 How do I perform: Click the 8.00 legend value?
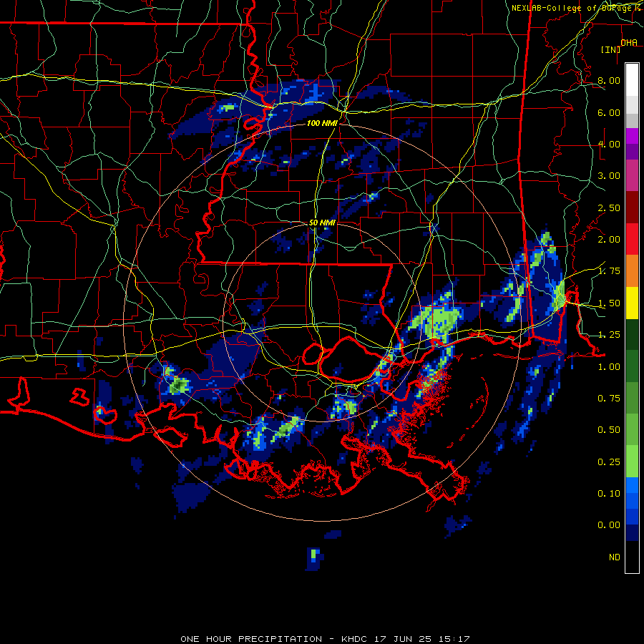coord(609,80)
